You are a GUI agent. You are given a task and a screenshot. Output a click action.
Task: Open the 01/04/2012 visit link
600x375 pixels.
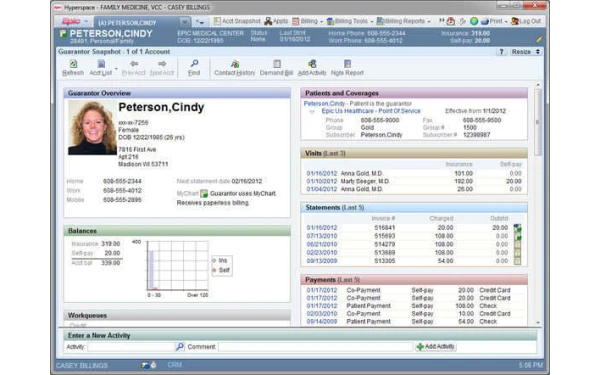(321, 189)
